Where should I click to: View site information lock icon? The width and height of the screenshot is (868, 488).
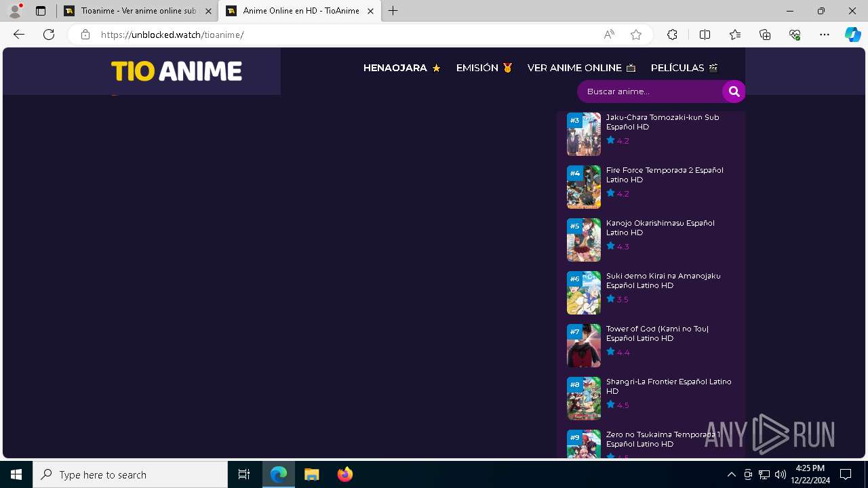coord(85,35)
